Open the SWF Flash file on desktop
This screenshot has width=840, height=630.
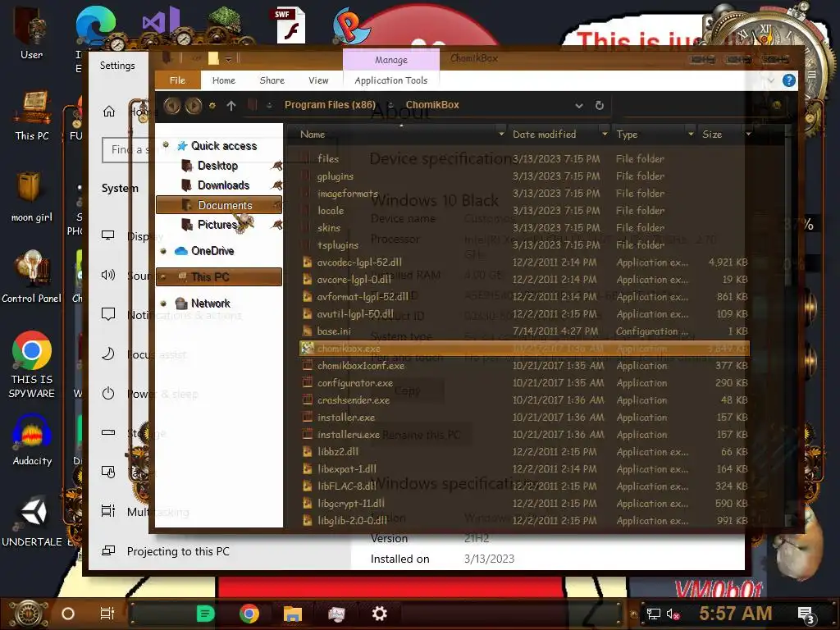click(290, 25)
